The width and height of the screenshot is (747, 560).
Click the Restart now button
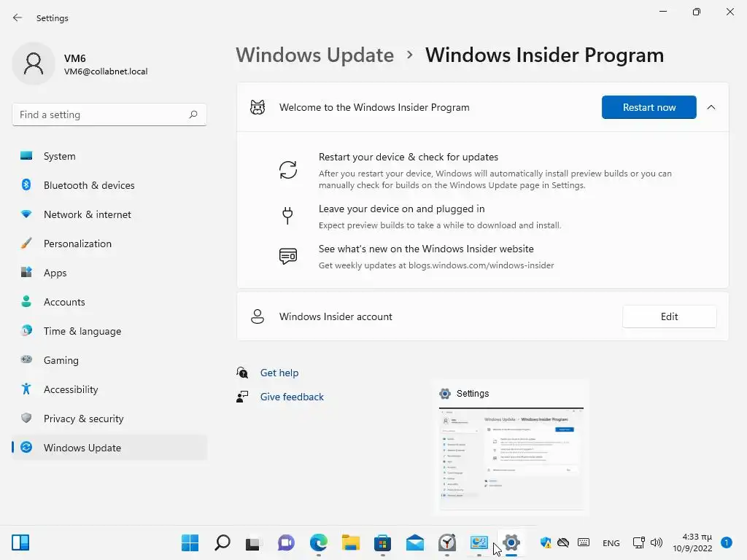pyautogui.click(x=649, y=107)
